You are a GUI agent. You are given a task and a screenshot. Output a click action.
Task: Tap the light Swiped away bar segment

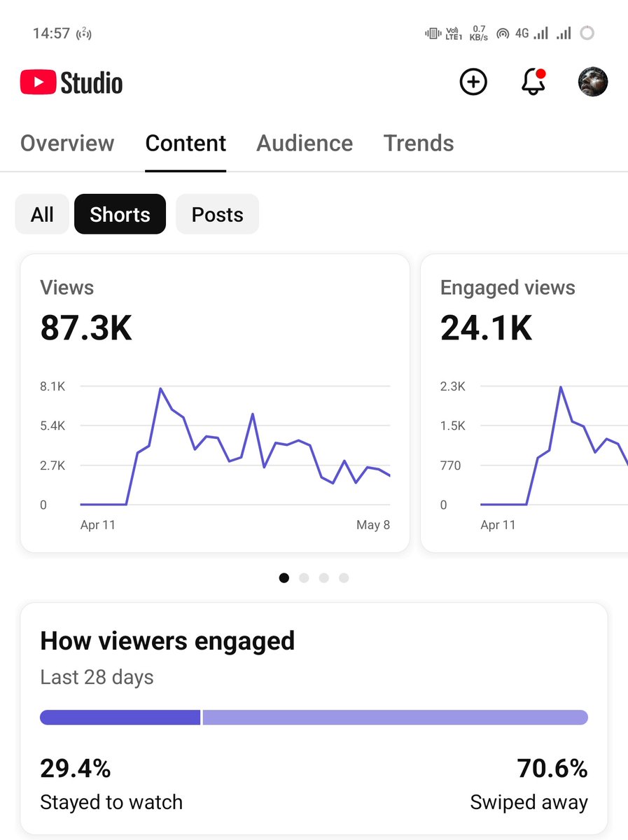(x=396, y=717)
